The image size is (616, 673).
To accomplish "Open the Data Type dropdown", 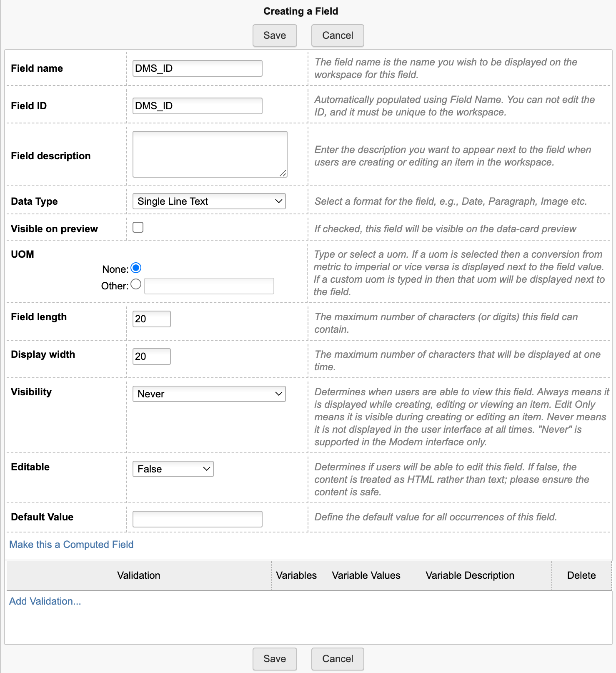I will (x=209, y=201).
